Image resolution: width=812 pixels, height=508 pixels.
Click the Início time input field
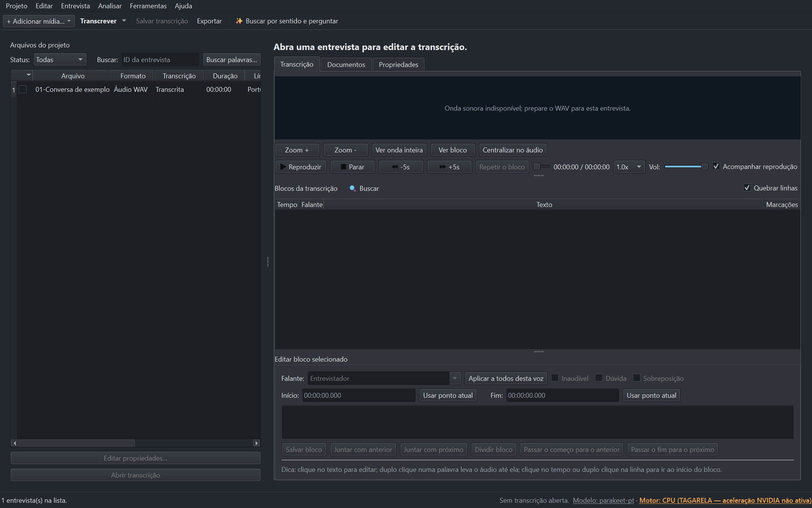359,395
